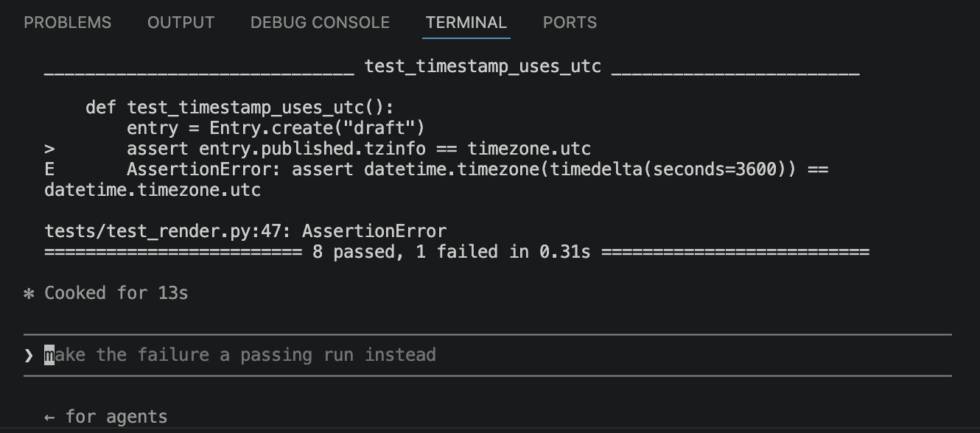Click the ← arrow before for agents
This screenshot has width=980, height=433.
(x=49, y=418)
